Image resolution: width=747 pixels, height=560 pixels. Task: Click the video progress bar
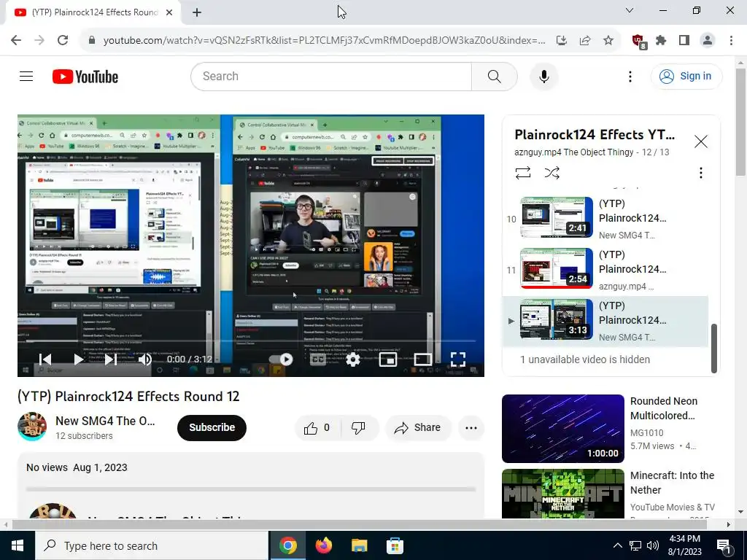[x=251, y=341]
